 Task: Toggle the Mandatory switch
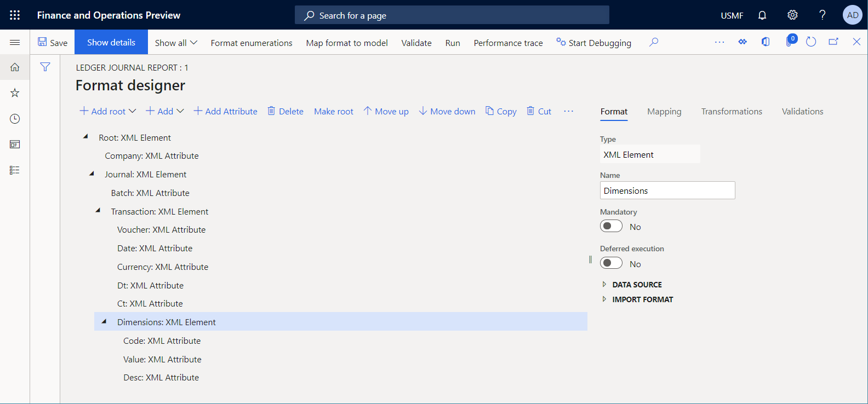pyautogui.click(x=611, y=226)
